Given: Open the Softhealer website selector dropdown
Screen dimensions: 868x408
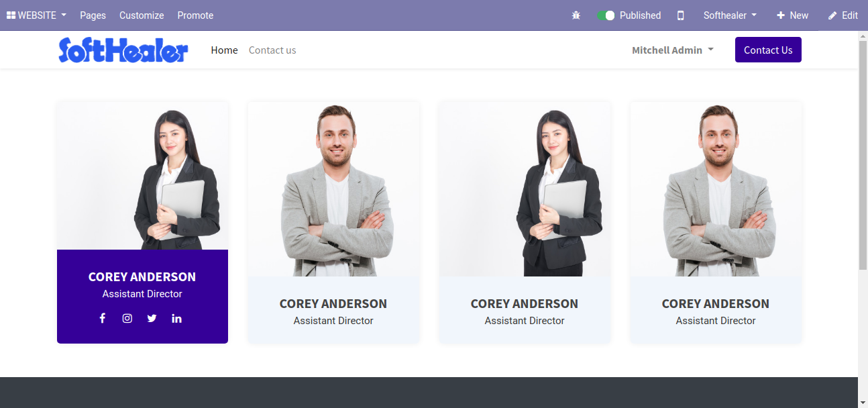Looking at the screenshot, I should click(730, 15).
